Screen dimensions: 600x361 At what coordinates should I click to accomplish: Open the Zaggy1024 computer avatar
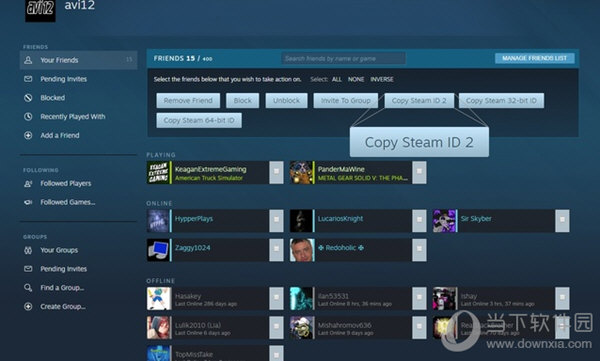click(x=158, y=250)
